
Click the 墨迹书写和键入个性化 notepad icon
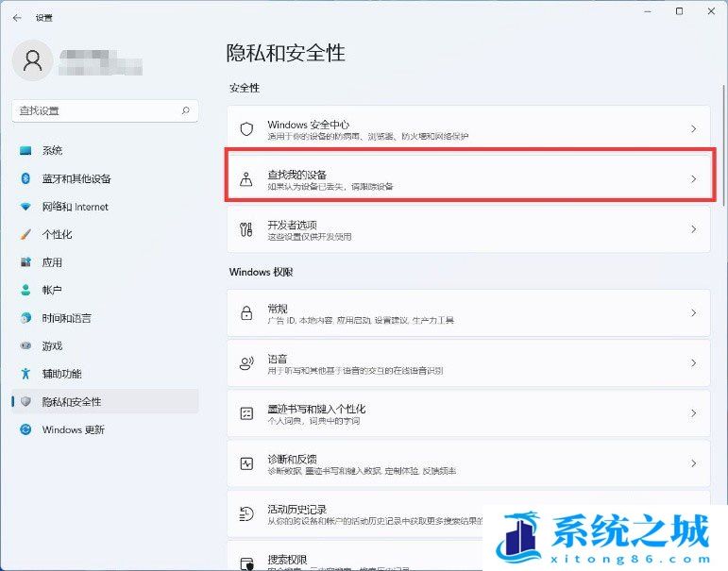(246, 413)
